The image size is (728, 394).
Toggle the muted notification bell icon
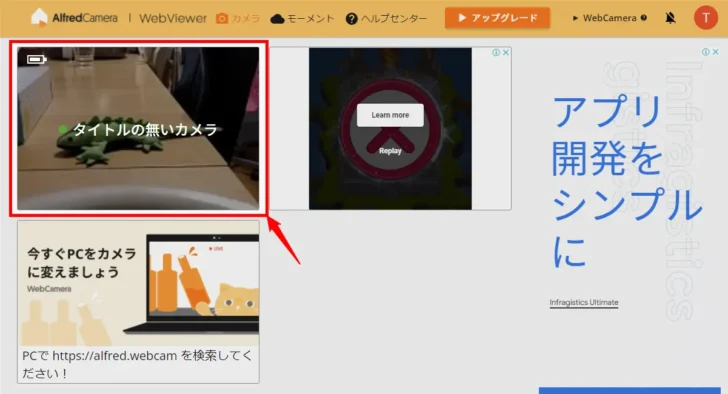click(x=670, y=18)
